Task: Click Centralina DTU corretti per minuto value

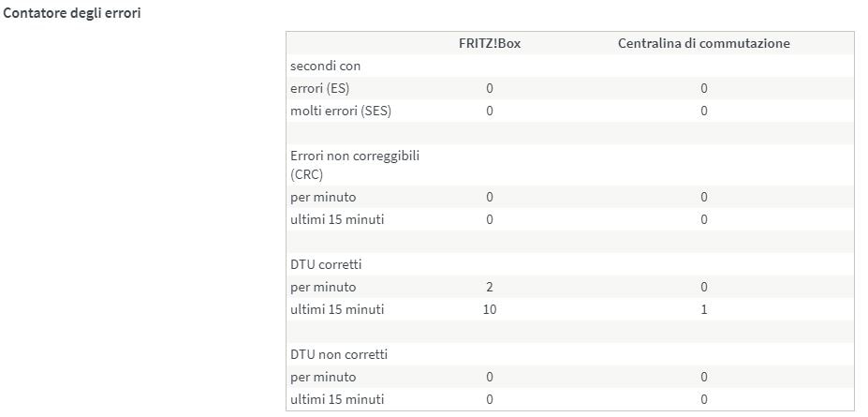Action: coord(703,287)
